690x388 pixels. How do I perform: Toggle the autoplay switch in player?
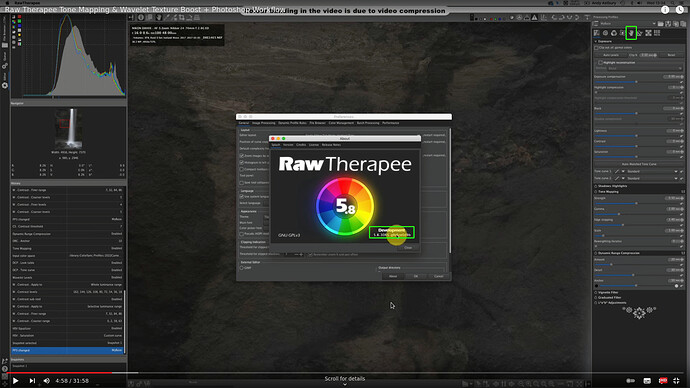[x=631, y=381]
